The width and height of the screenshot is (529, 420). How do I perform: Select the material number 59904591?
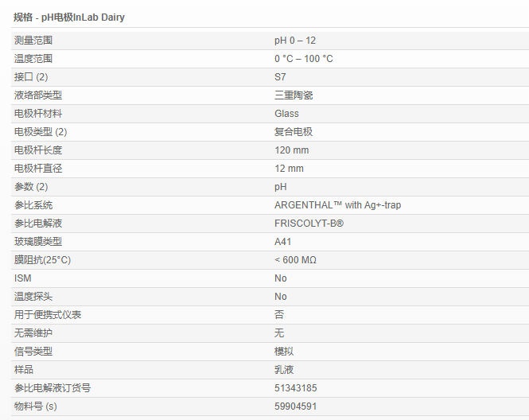[x=295, y=406]
